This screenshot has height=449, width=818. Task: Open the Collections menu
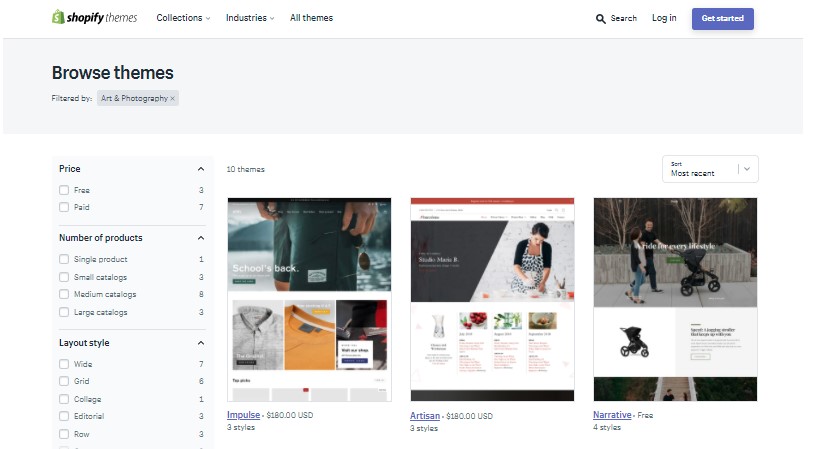coord(183,18)
